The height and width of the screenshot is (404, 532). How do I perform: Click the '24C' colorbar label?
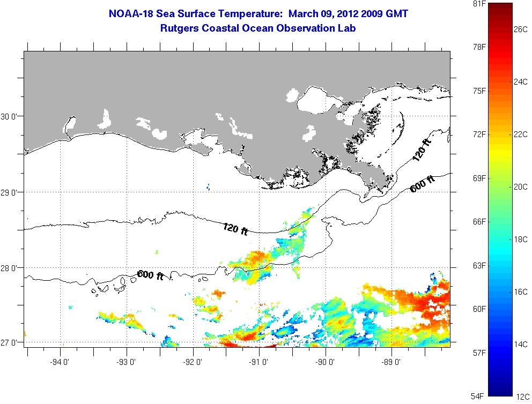coord(521,82)
